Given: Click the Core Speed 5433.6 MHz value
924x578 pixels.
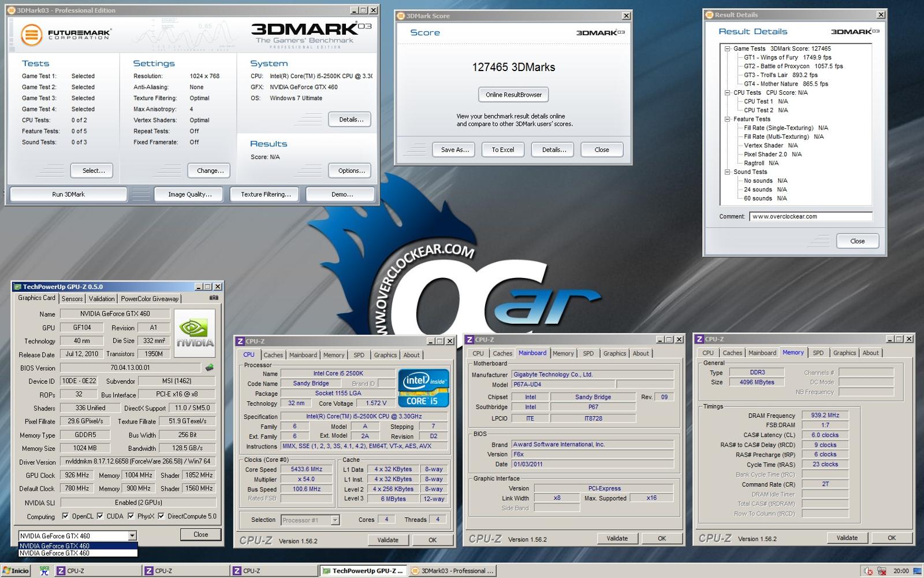Looking at the screenshot, I should (307, 469).
